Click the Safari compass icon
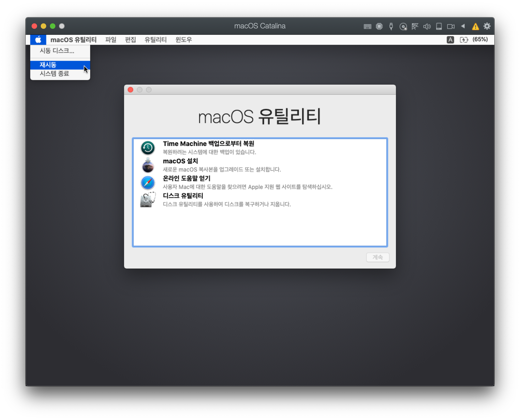Screen dimensions: 520x420 [148, 183]
